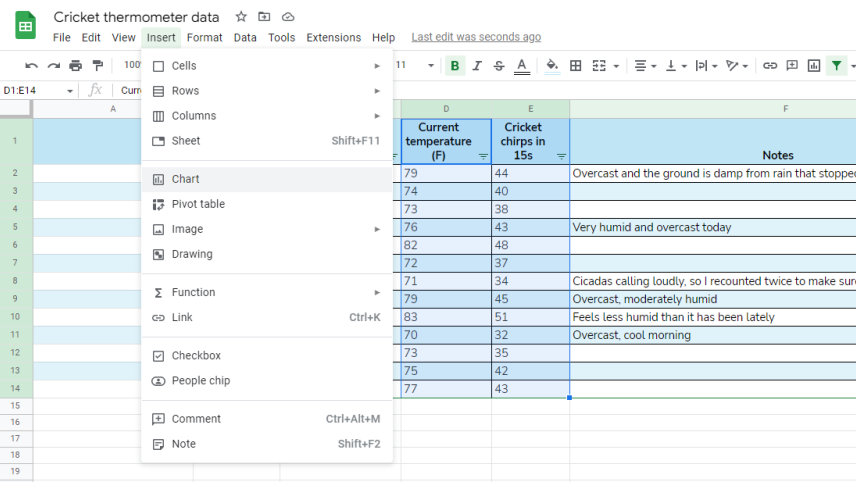Click the Insert link toolbar icon

click(770, 66)
